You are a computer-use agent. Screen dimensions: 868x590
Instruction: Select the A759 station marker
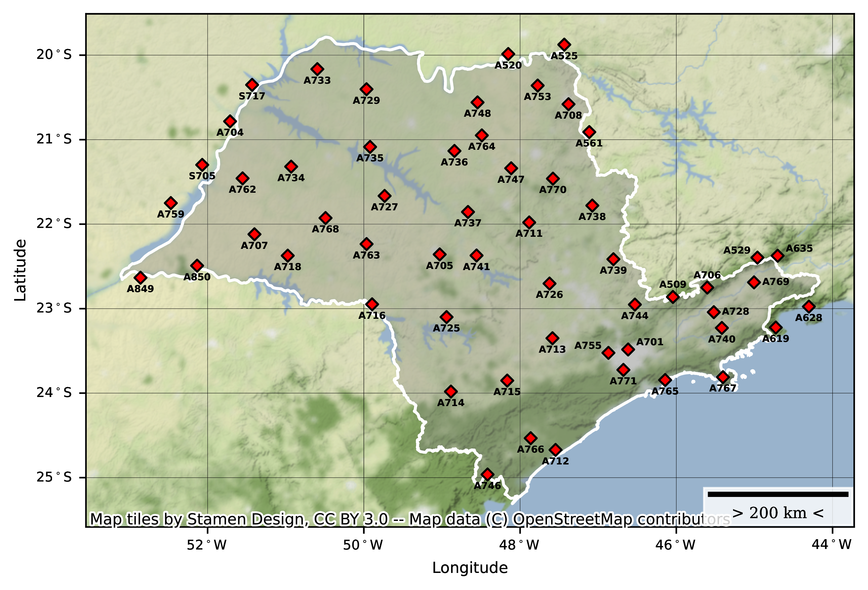click(x=171, y=203)
